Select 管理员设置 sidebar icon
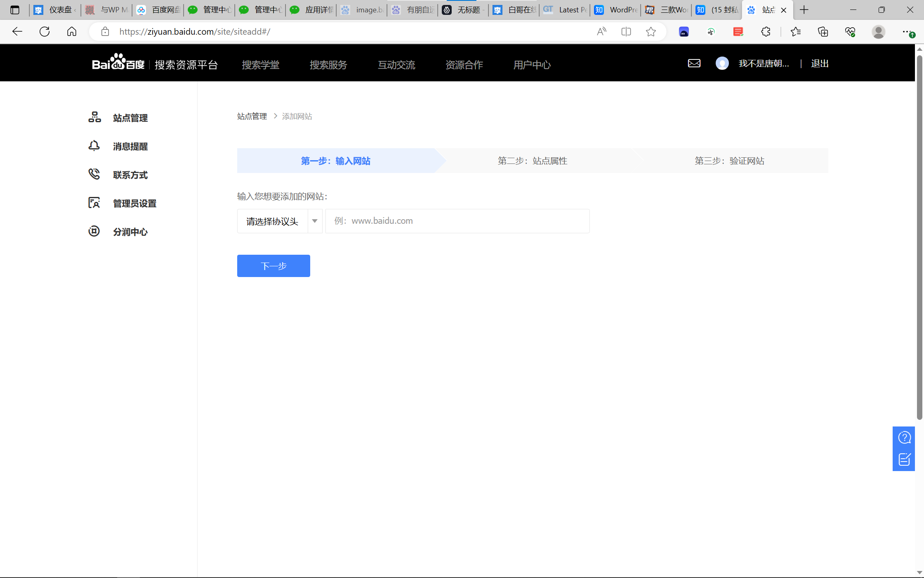The image size is (924, 578). click(94, 203)
